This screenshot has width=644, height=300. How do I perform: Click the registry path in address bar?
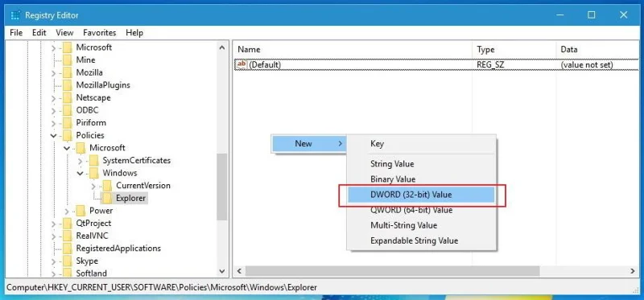(162, 287)
